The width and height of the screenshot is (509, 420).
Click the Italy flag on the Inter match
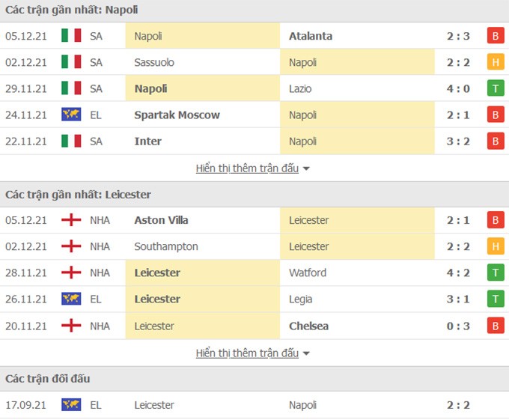pos(71,141)
